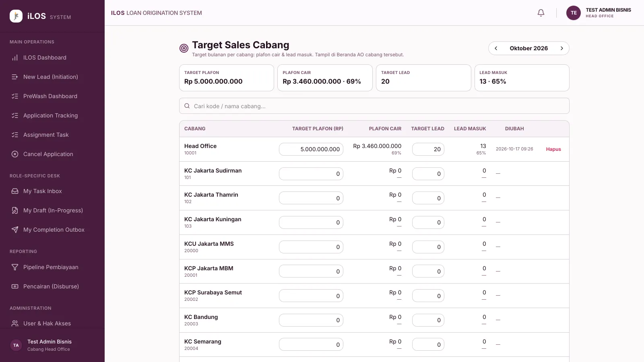Click the search magnifier icon
This screenshot has width=644, height=362.
click(187, 106)
